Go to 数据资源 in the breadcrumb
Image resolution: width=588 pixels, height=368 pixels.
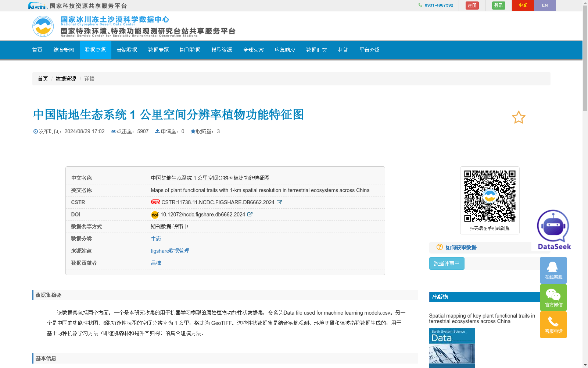click(x=66, y=79)
